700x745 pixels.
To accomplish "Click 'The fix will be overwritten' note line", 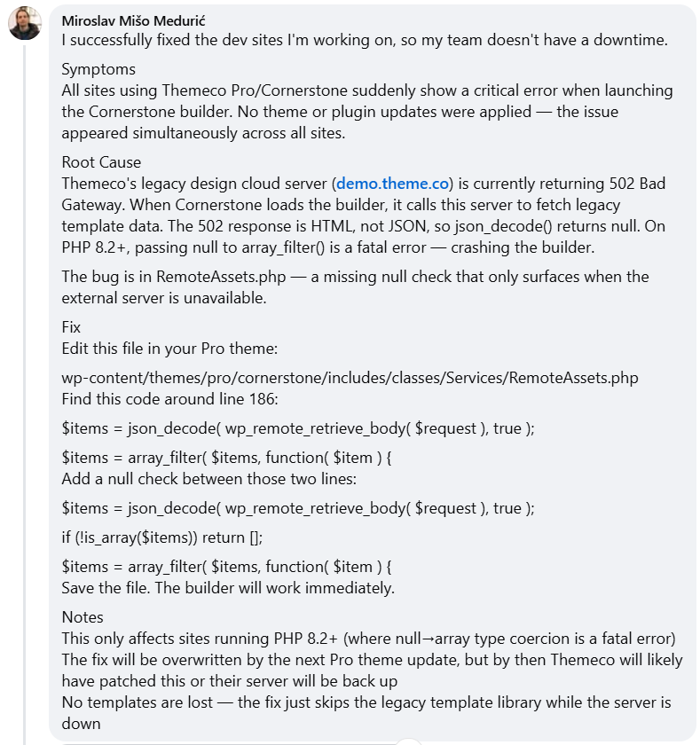I will coord(372,660).
